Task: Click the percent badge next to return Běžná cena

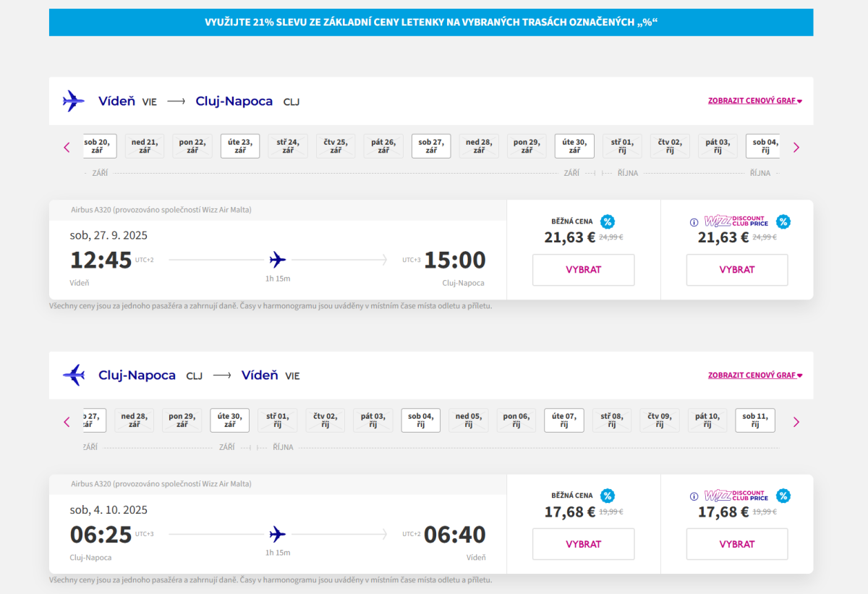Action: [x=608, y=496]
